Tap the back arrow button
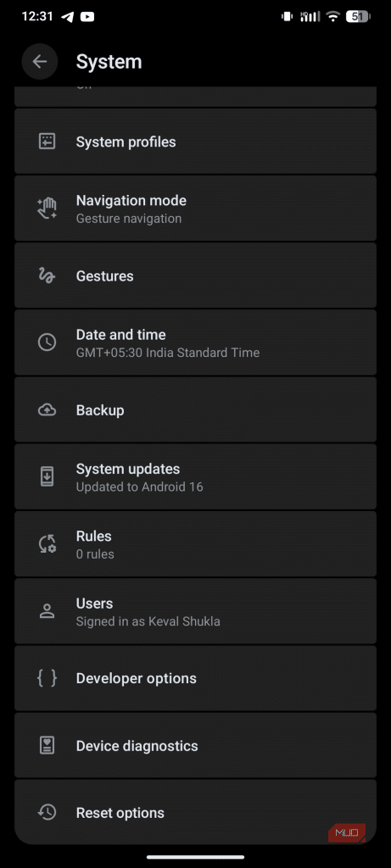The image size is (391, 868). (x=40, y=61)
